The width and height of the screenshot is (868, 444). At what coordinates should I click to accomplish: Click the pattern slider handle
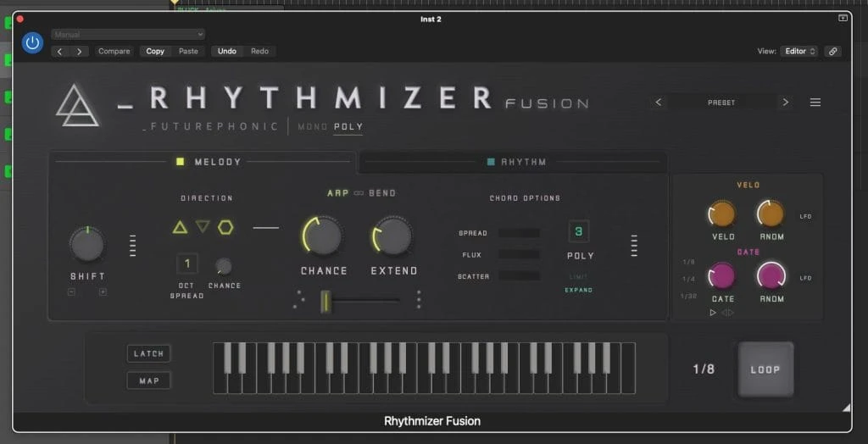pyautogui.click(x=326, y=301)
